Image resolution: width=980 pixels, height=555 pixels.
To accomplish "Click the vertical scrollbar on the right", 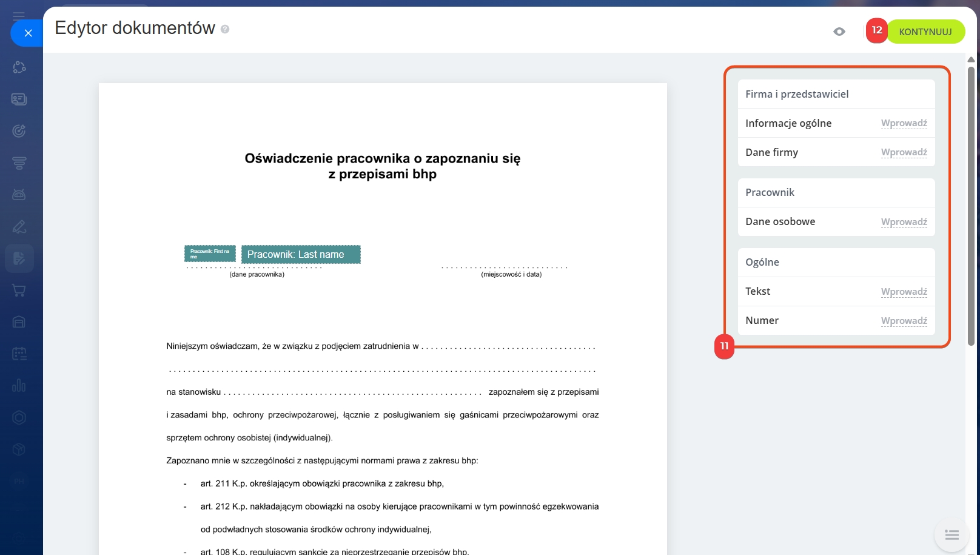I will click(971, 206).
